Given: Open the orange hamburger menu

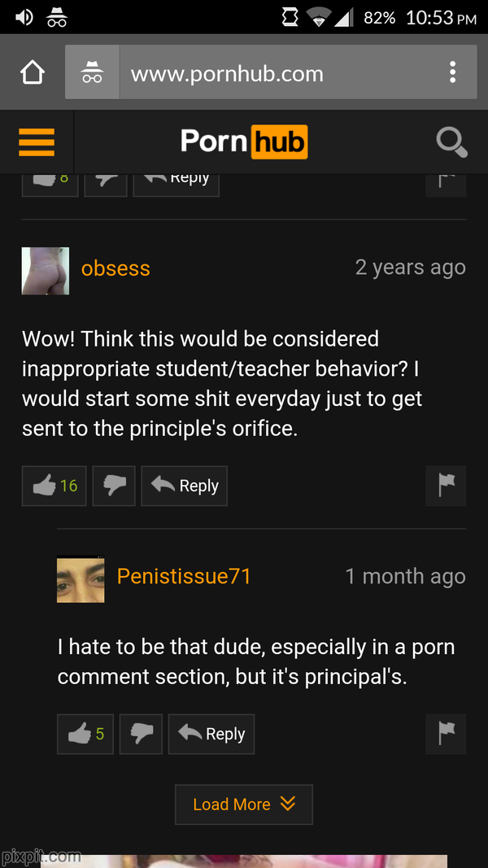Looking at the screenshot, I should point(37,142).
